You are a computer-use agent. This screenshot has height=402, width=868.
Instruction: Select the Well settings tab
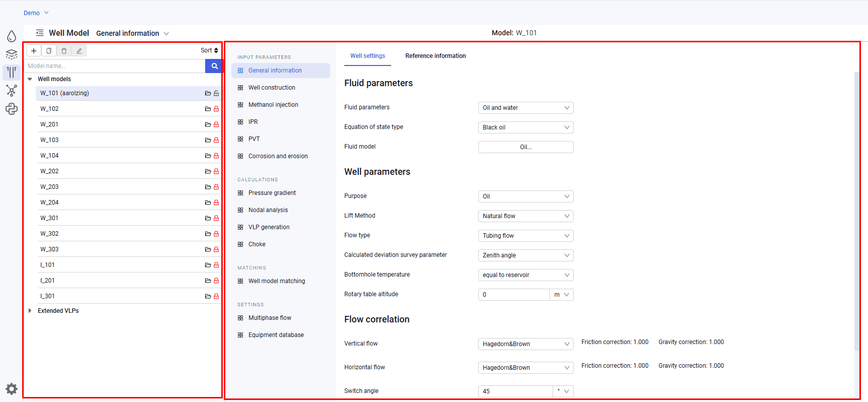pos(367,56)
